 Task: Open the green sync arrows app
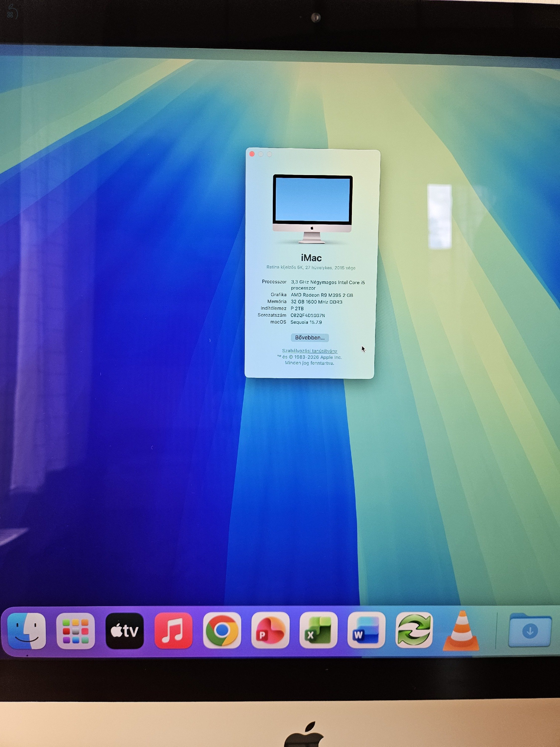[x=414, y=630]
